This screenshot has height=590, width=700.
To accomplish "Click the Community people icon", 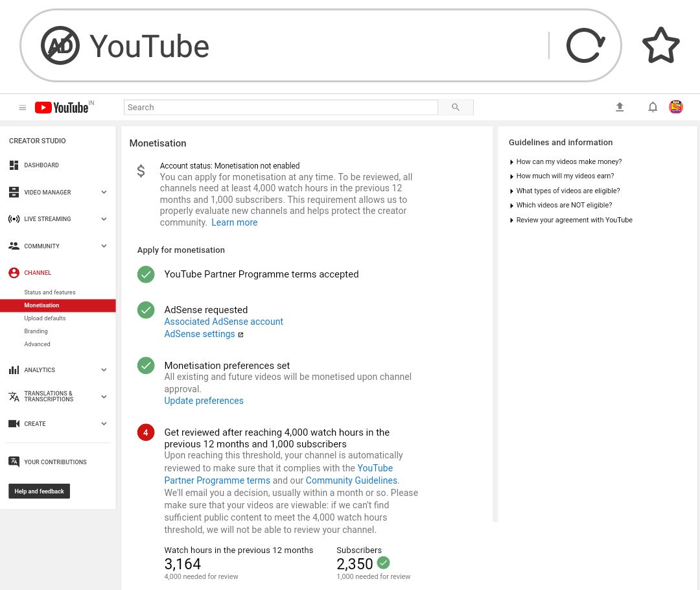I will (14, 246).
